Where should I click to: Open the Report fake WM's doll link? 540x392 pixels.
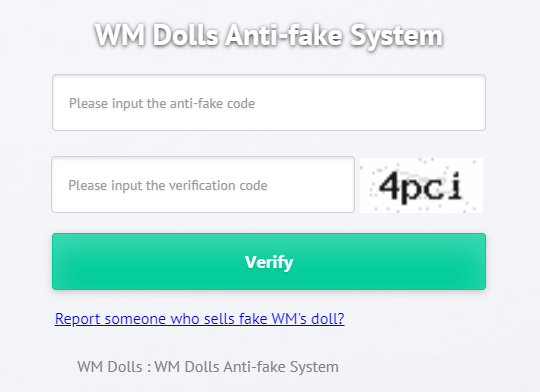point(199,319)
